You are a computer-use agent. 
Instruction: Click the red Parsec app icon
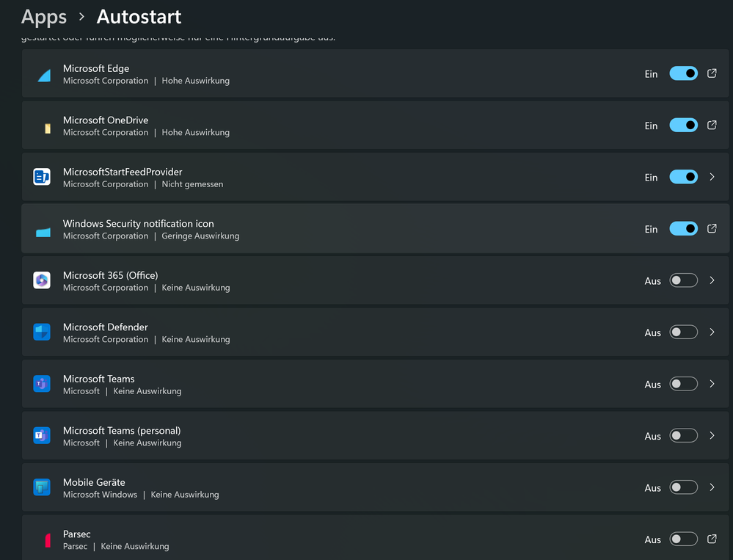pyautogui.click(x=47, y=540)
